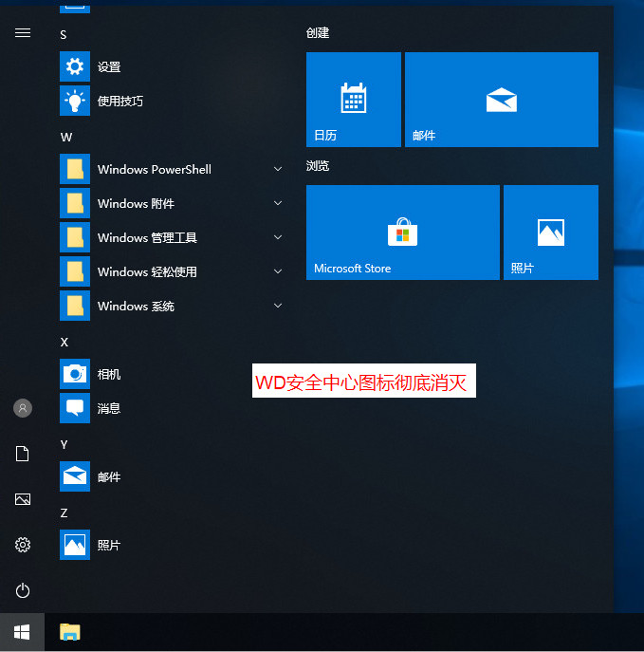Click the letter W group header
This screenshot has height=652, width=644.
[x=66, y=137]
